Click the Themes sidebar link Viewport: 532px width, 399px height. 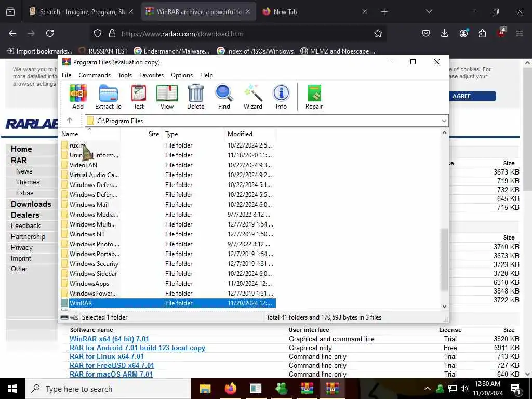pos(28,182)
